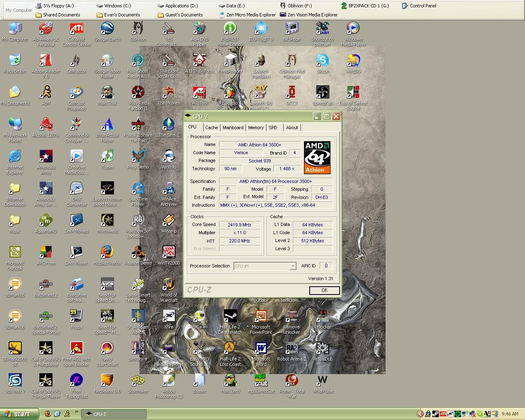Screen dimensions: 525x420
Task: Switch to the Mainboard tab
Action: (x=233, y=128)
